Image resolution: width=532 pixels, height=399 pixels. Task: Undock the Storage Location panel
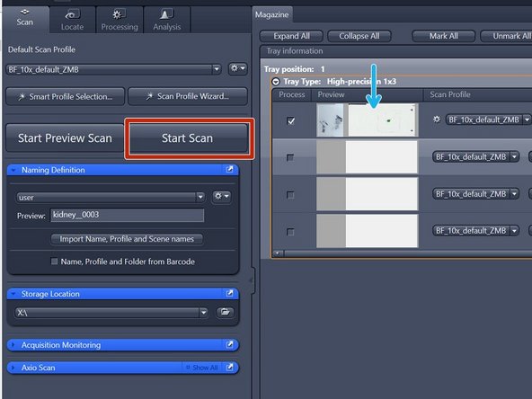point(230,293)
